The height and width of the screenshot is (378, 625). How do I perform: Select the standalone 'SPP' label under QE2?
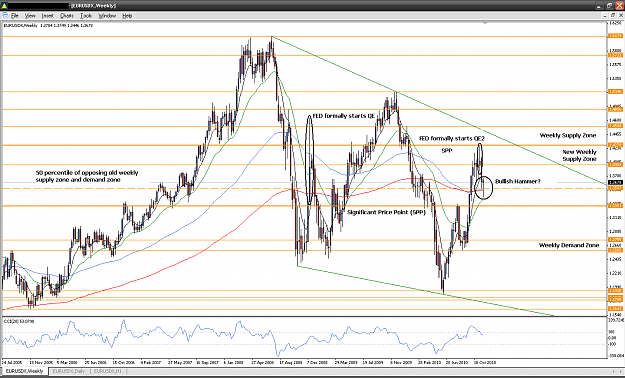(x=447, y=151)
